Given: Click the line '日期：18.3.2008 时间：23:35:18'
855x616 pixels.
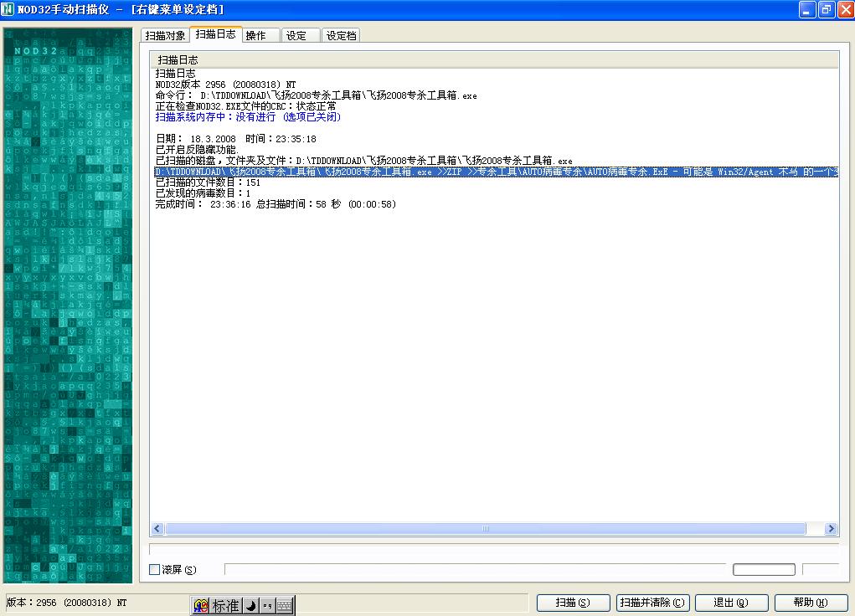Looking at the screenshot, I should tap(235, 139).
